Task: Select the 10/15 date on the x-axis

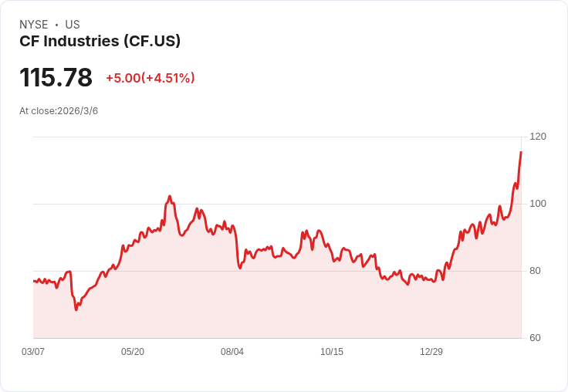Action: 332,352
